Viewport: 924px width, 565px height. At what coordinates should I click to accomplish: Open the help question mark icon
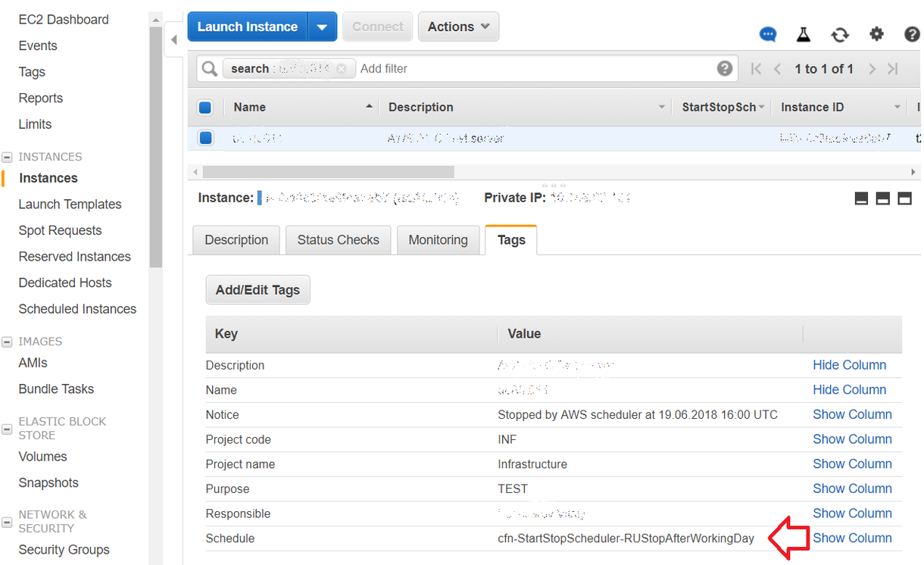coord(913,34)
